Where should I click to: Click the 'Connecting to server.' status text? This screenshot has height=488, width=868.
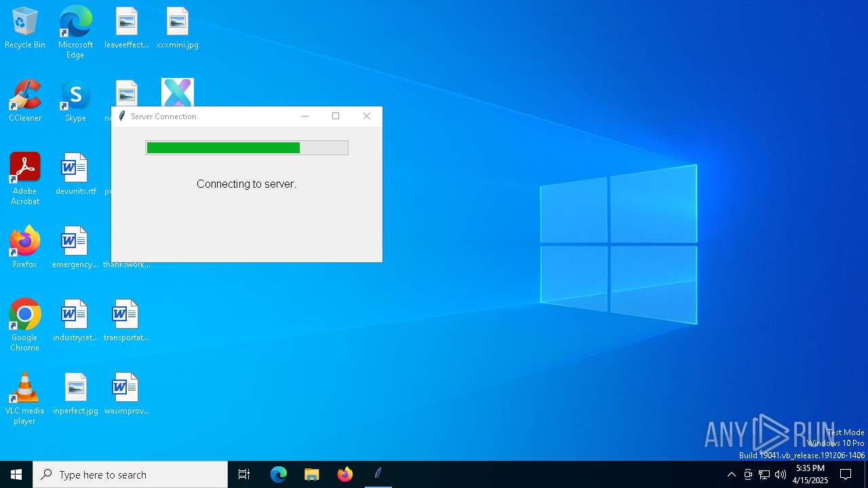tap(246, 184)
